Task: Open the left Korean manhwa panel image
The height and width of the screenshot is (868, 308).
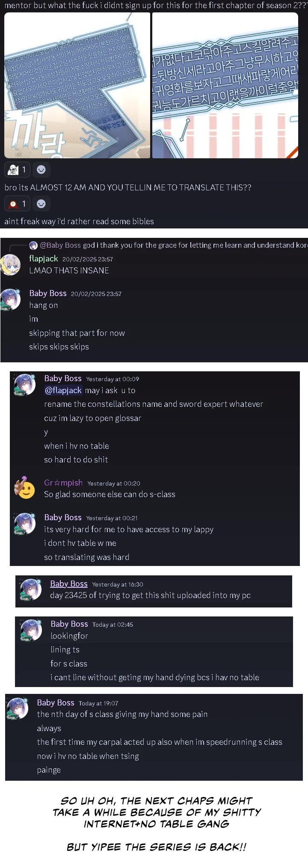Action: tap(77, 86)
